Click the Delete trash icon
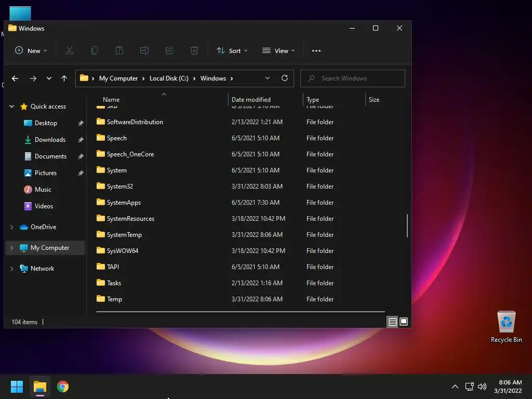532x399 pixels. click(x=194, y=50)
